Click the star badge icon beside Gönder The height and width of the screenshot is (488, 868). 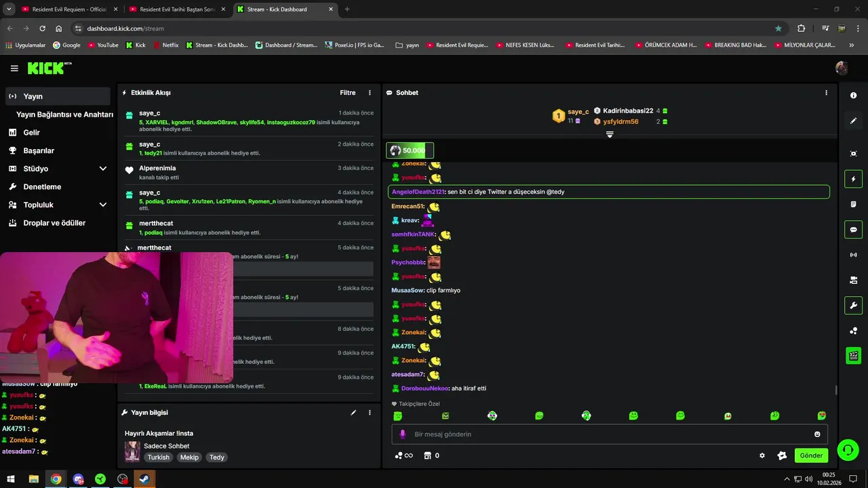point(782,455)
